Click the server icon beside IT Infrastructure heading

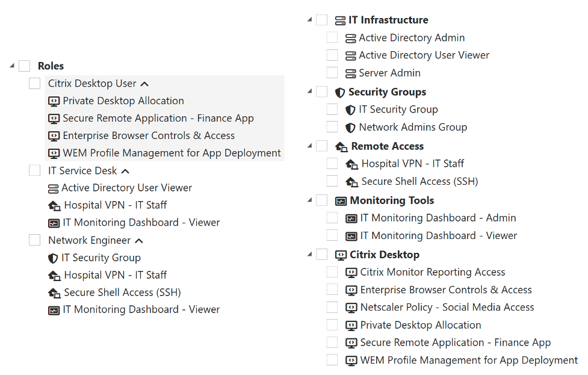click(341, 20)
